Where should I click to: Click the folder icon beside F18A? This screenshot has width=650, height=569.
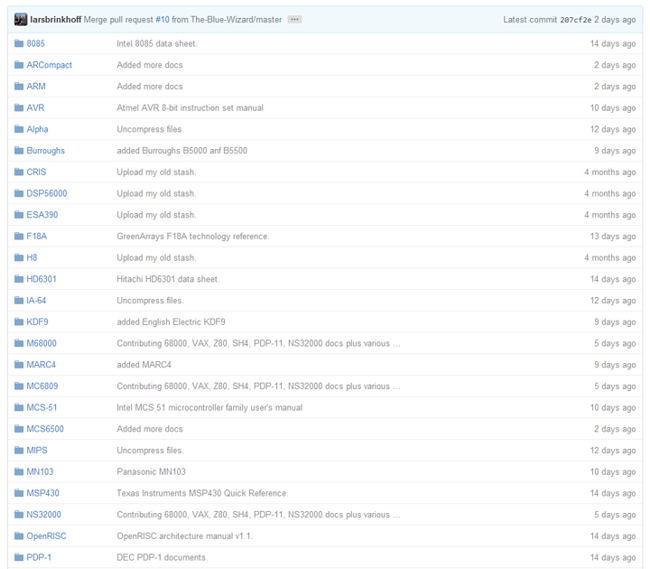tap(19, 236)
